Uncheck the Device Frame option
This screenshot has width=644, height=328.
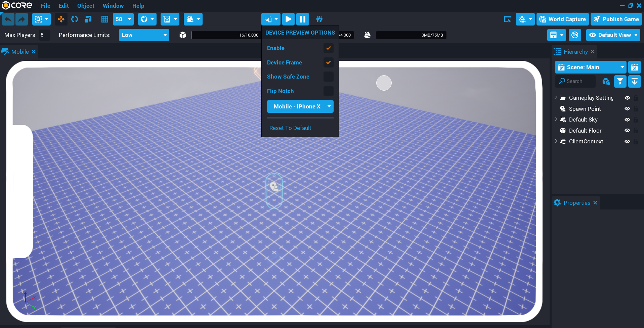[328, 62]
